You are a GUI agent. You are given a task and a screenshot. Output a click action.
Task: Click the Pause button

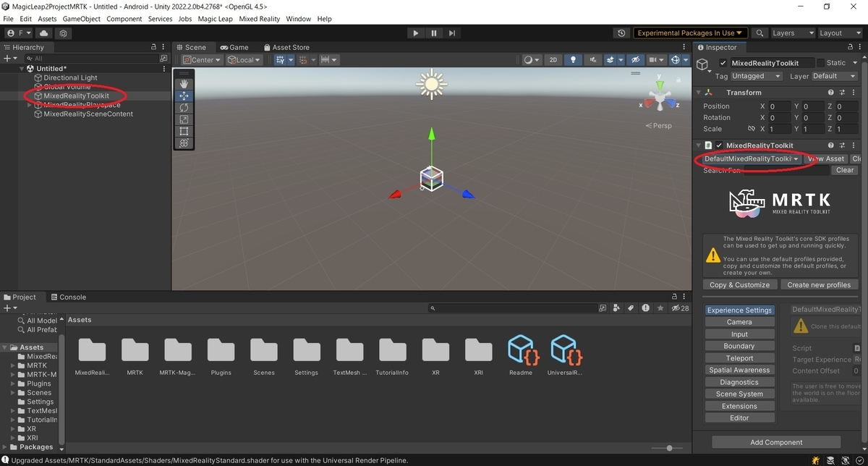click(434, 33)
